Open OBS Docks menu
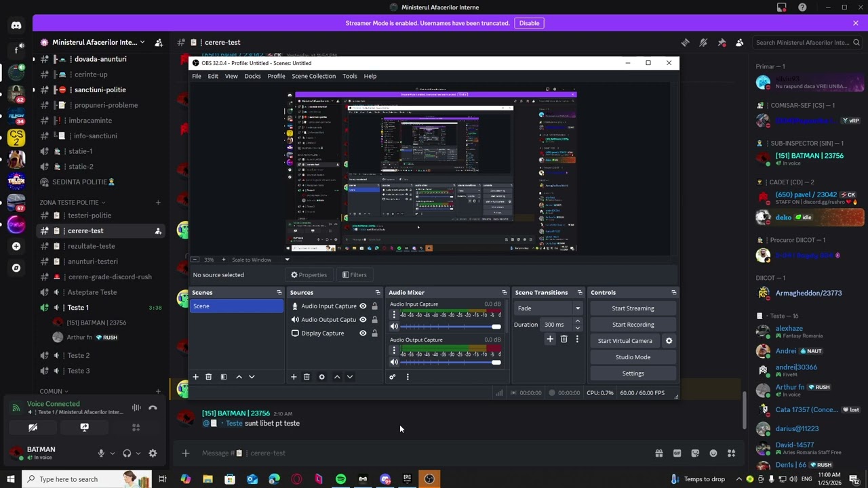The image size is (868, 488). (x=252, y=76)
